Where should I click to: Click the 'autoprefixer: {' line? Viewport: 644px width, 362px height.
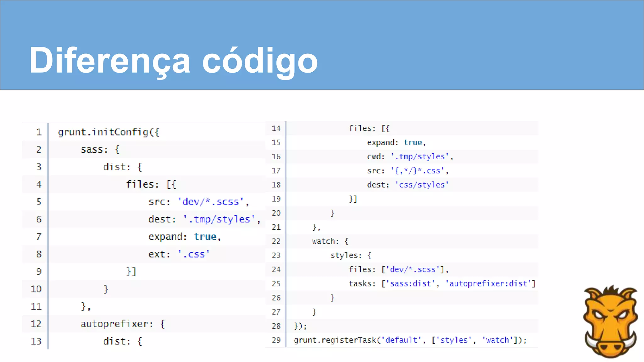point(123,324)
